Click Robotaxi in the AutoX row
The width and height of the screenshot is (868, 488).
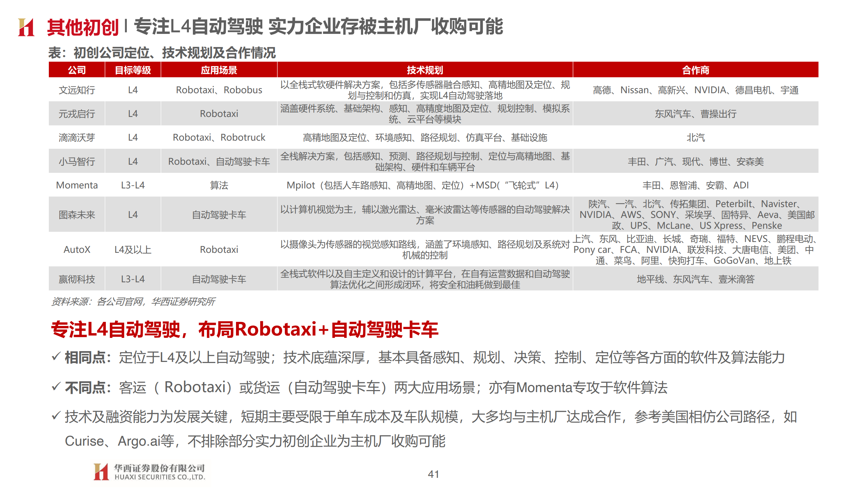point(219,249)
